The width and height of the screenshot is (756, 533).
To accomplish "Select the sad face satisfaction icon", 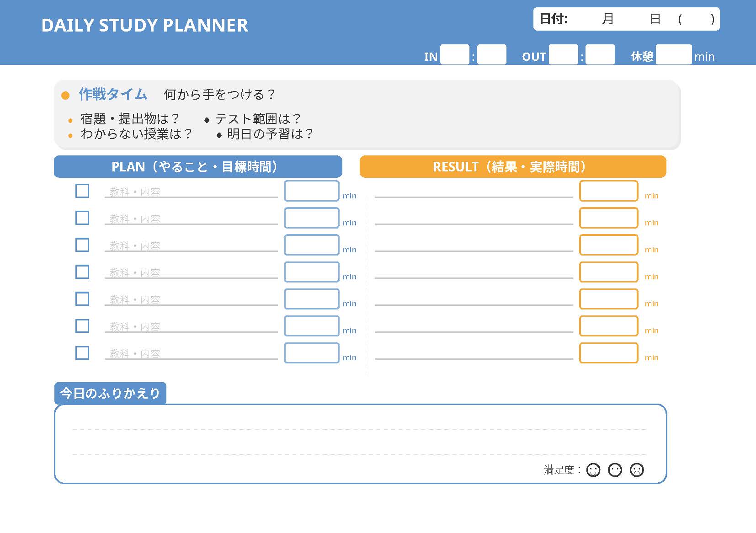I will point(637,470).
